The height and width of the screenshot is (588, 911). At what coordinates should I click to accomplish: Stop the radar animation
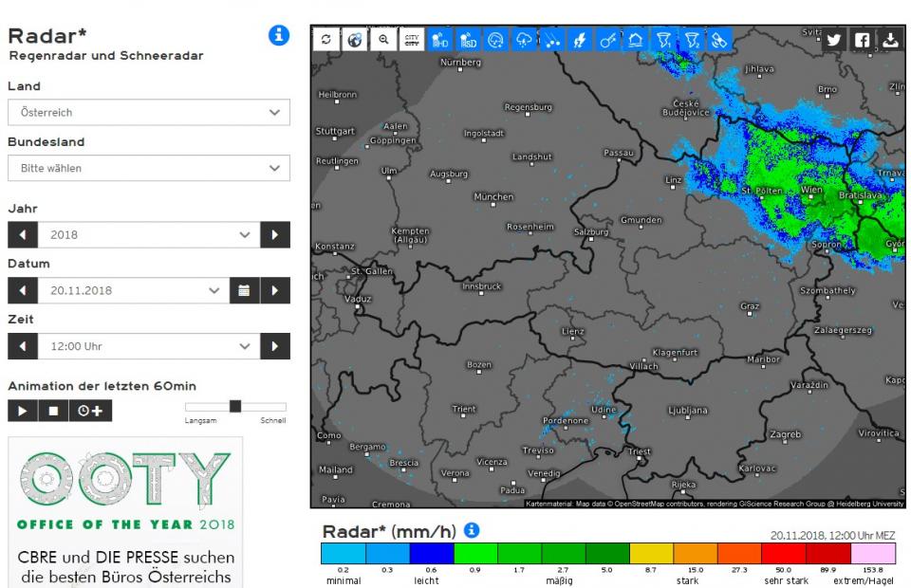pyautogui.click(x=52, y=411)
